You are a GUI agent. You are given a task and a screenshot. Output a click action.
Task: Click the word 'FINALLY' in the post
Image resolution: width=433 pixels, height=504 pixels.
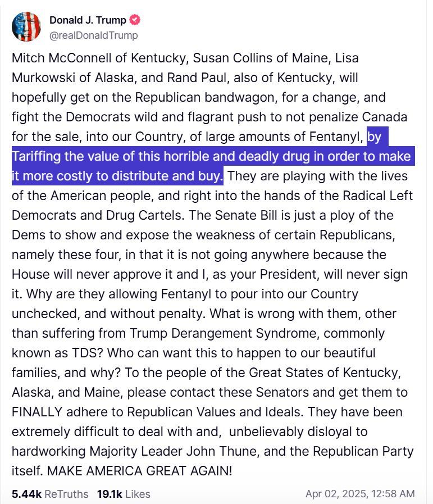[x=37, y=412]
